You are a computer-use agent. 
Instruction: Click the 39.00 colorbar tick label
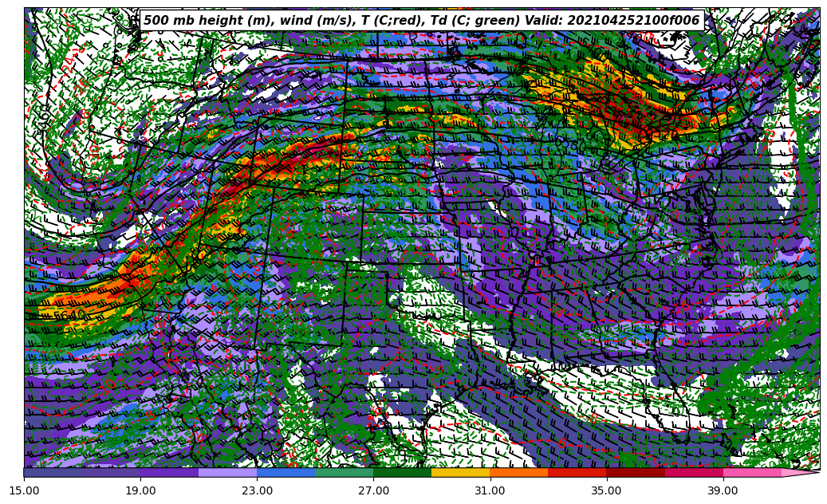(x=723, y=490)
